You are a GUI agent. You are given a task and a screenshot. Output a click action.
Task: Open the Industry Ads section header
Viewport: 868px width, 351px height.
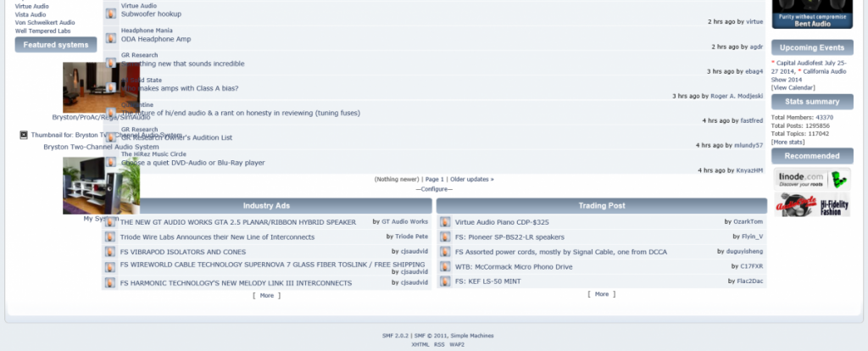click(267, 205)
